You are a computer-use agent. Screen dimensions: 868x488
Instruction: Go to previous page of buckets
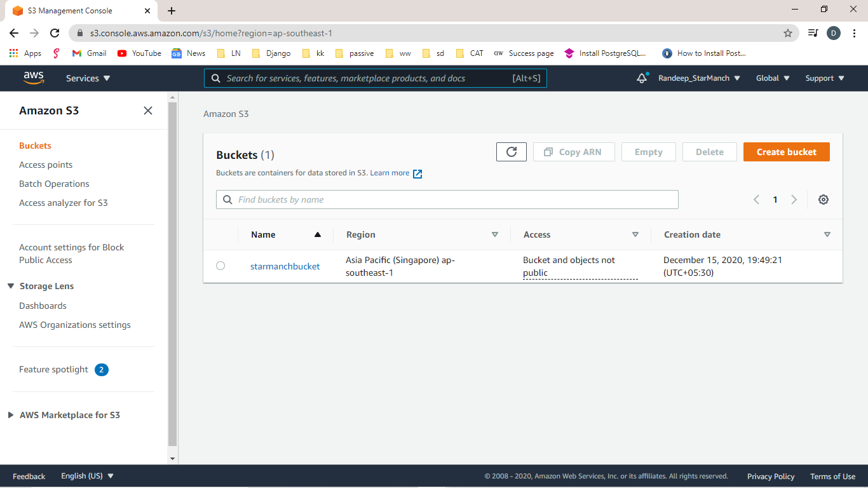tap(756, 200)
